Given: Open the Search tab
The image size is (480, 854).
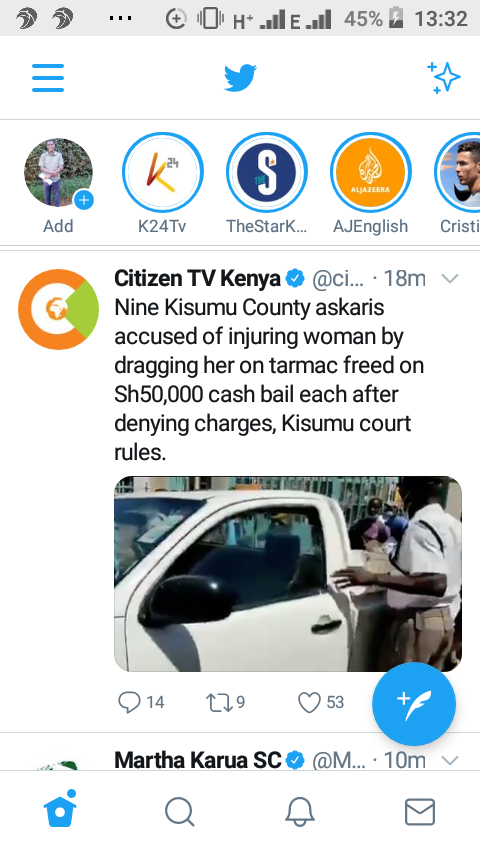Looking at the screenshot, I should click(x=179, y=812).
